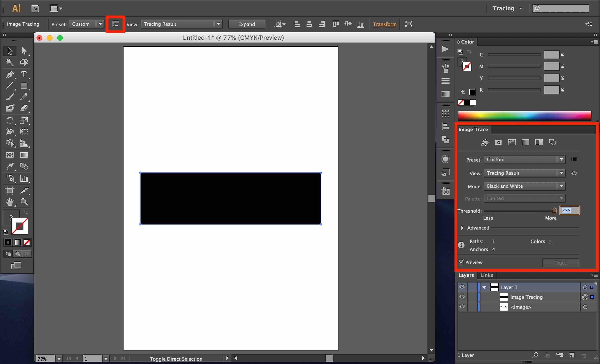This screenshot has height=364, width=600.
Task: Click the Threshold slider handle
Action: tap(554, 210)
